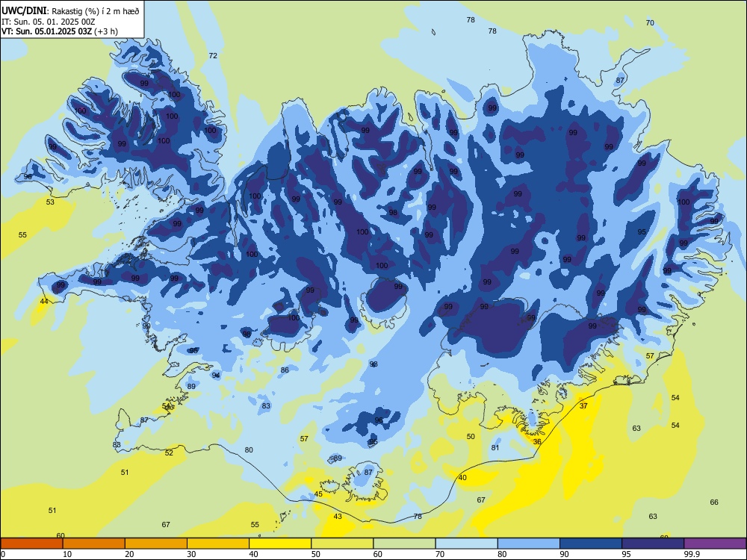Click the legend swatch between 30 and 40
This screenshot has height=560, width=747.
point(218,544)
